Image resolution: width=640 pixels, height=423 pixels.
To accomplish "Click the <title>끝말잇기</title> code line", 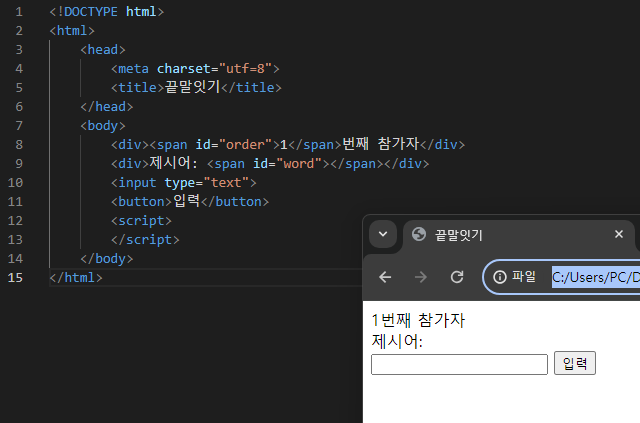I will (x=196, y=87).
